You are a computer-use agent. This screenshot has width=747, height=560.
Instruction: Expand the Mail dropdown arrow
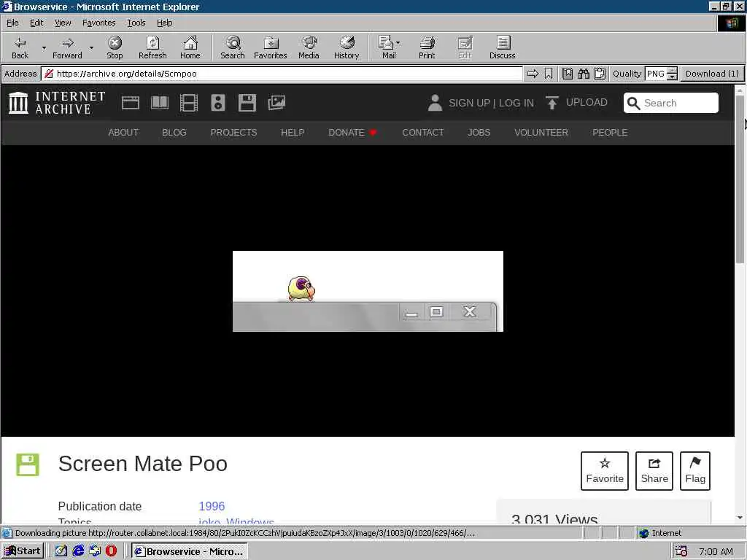click(398, 43)
